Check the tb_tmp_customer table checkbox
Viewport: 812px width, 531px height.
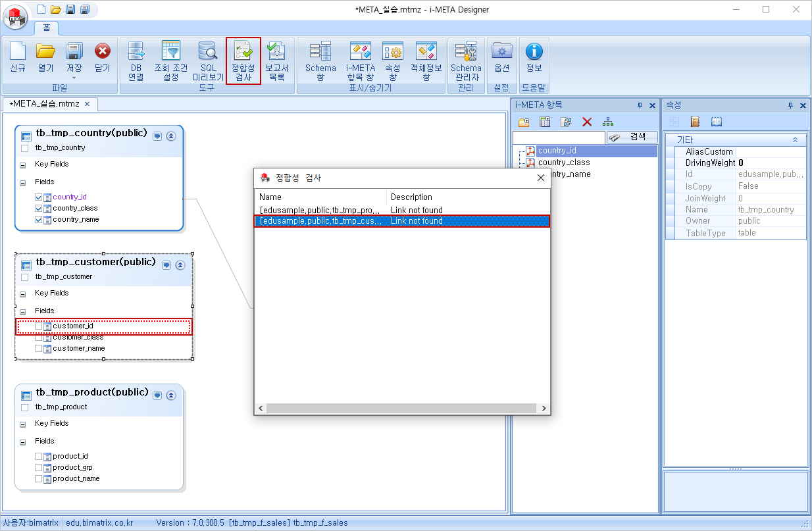(x=25, y=277)
